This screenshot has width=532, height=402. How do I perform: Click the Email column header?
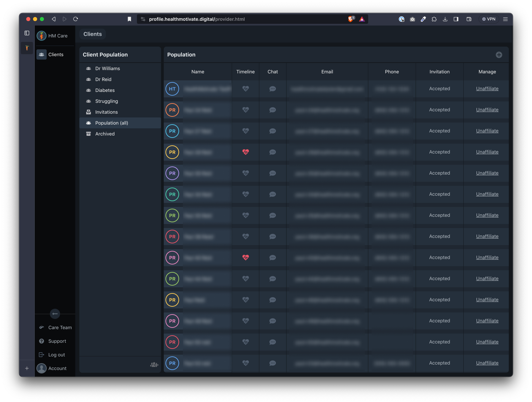pyautogui.click(x=327, y=72)
